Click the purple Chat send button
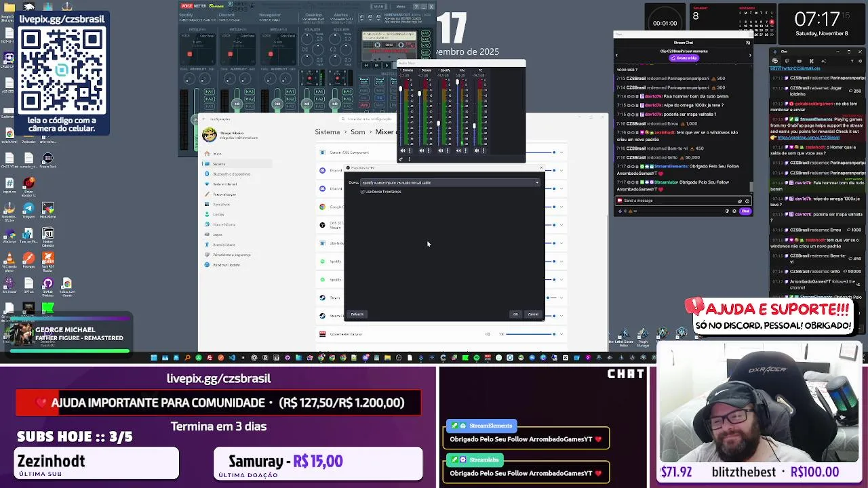868x488 pixels. click(x=745, y=211)
